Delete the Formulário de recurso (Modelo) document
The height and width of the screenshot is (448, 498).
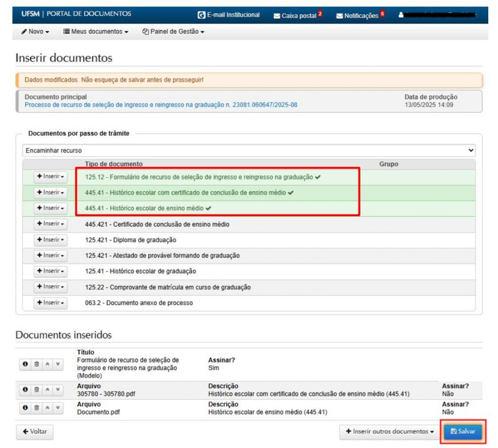coord(36,364)
